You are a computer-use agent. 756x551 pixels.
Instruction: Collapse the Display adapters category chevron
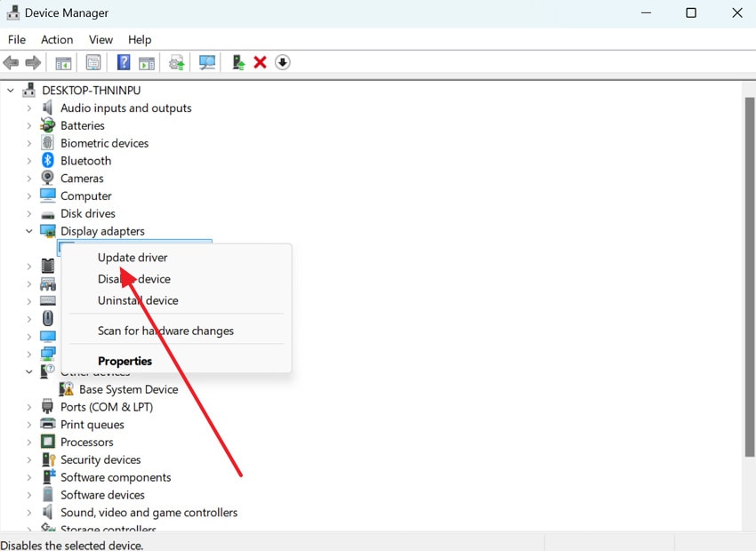pos(29,231)
